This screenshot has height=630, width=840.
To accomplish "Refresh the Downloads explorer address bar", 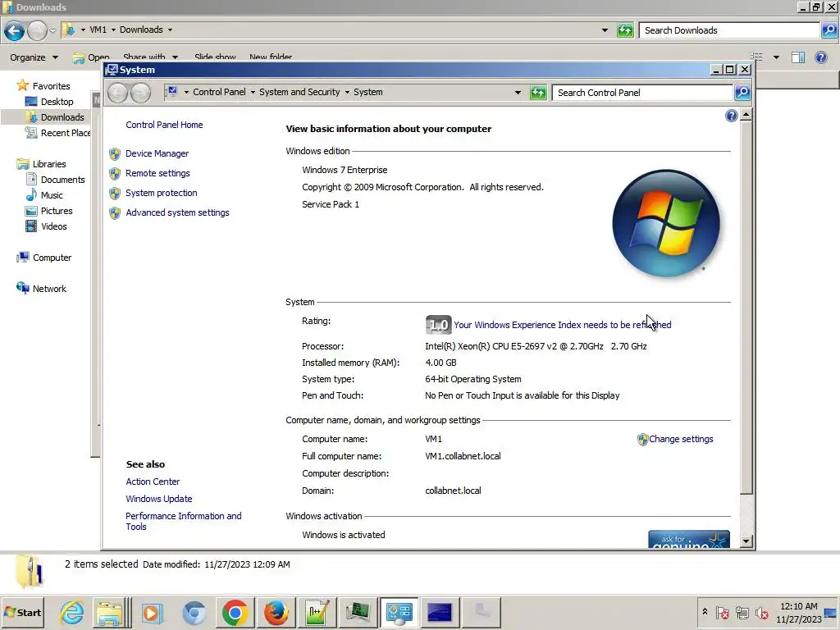I will [625, 30].
